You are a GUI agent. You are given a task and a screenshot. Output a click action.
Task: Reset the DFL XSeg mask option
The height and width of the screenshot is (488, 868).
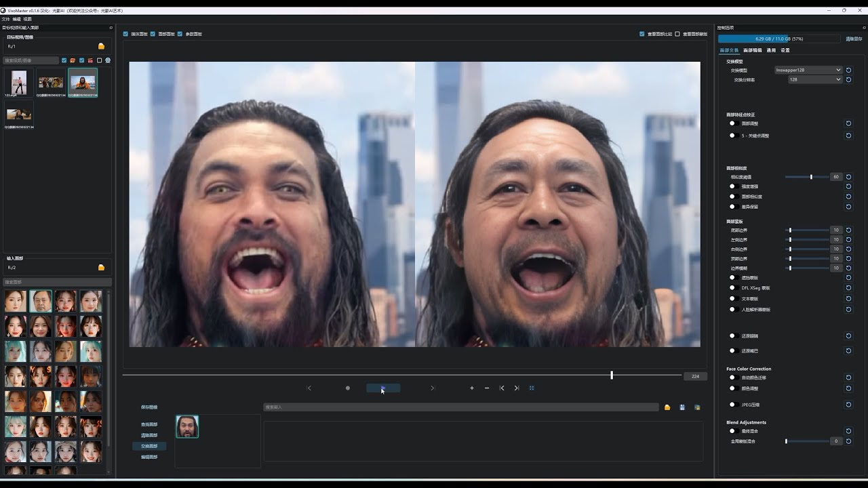tap(848, 288)
